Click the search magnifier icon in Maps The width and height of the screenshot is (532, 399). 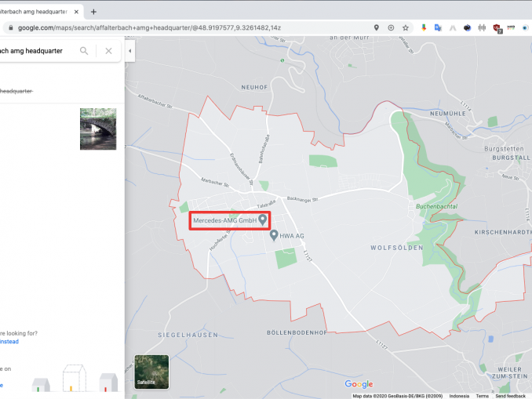tap(84, 51)
